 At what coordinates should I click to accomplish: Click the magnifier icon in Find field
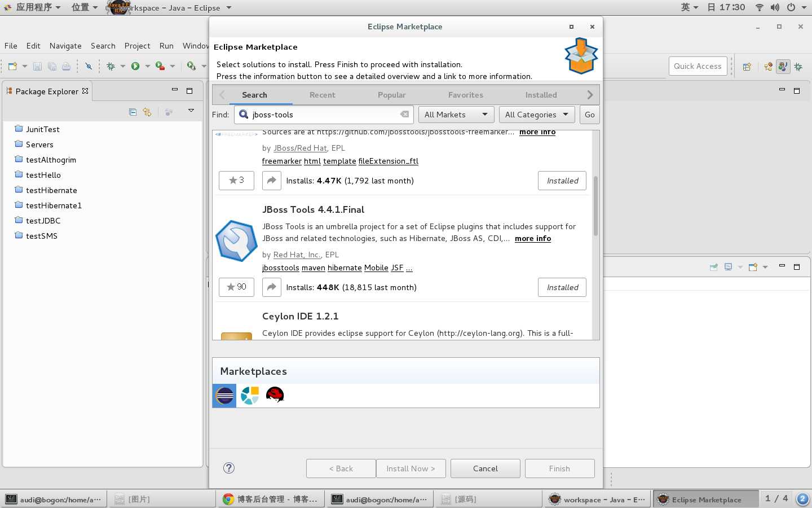(x=244, y=115)
